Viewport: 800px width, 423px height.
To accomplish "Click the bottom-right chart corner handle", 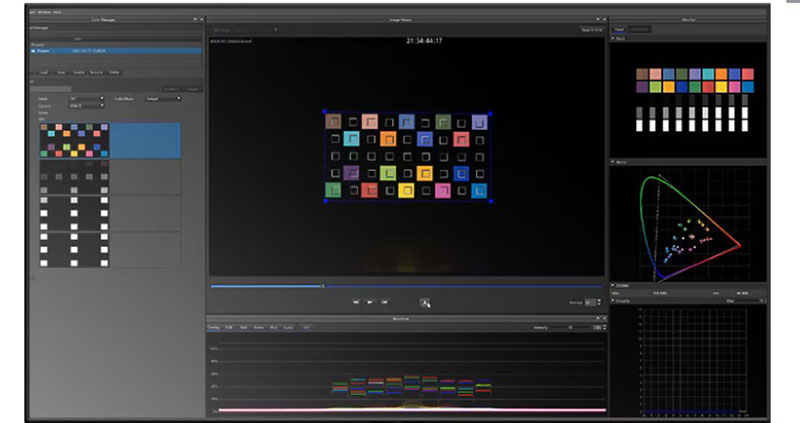I will click(491, 201).
